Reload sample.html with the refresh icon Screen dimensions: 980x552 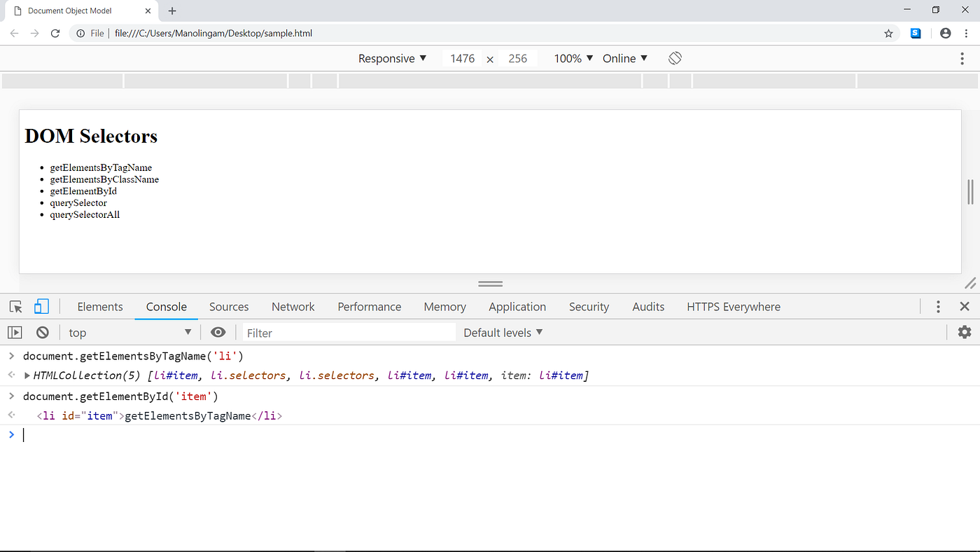(55, 33)
